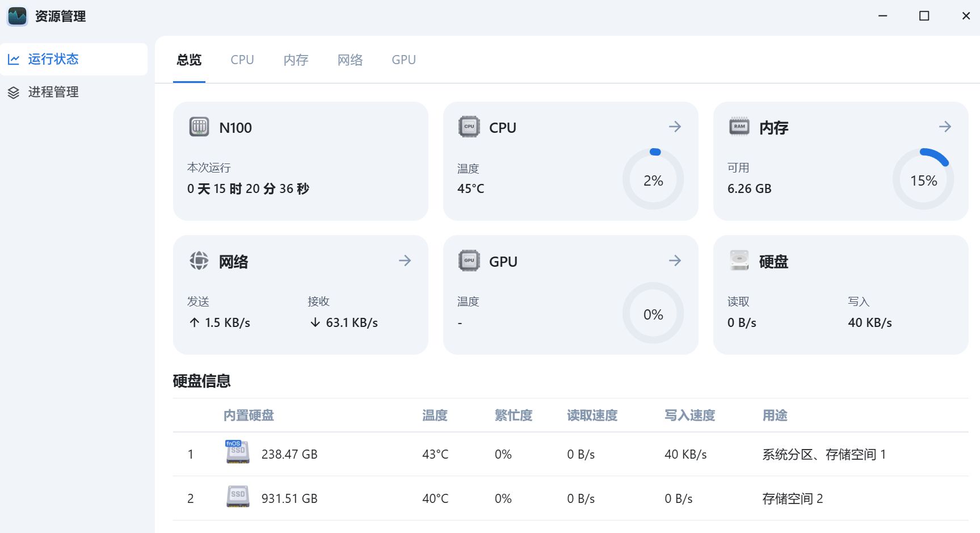980x533 pixels.
Task: Switch to the 内存 tab
Action: 296,60
